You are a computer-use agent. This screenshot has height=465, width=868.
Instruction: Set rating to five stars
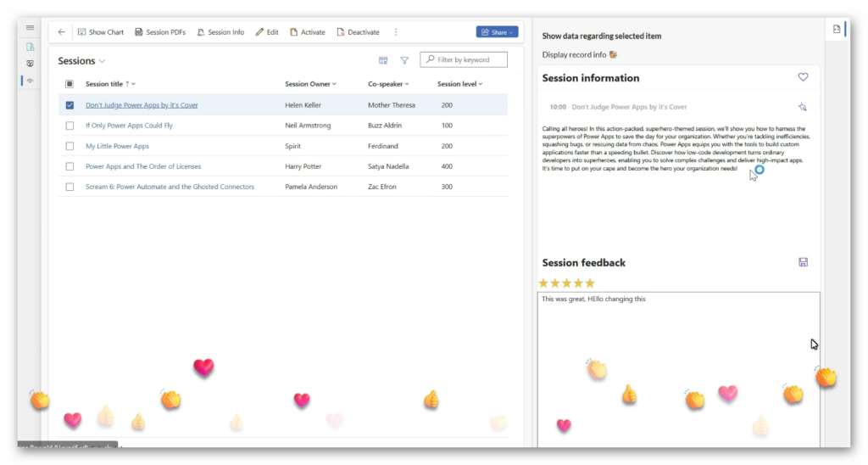tap(590, 283)
